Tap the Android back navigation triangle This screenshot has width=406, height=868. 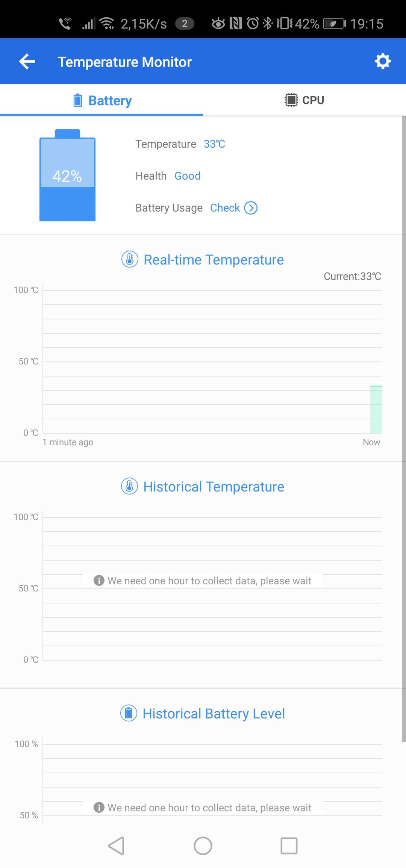click(116, 846)
